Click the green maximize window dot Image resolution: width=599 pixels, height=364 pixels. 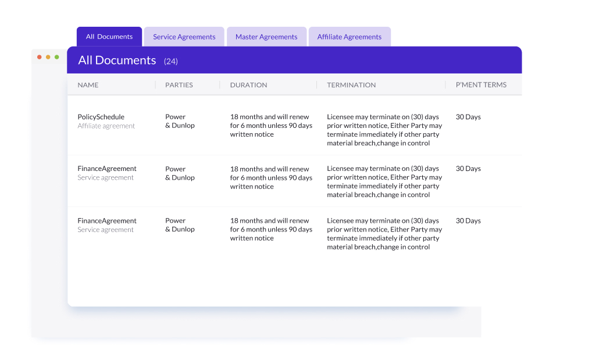(57, 57)
